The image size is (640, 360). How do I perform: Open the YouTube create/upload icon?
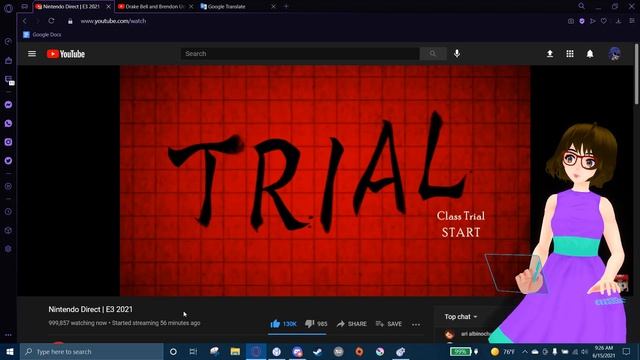(x=550, y=54)
